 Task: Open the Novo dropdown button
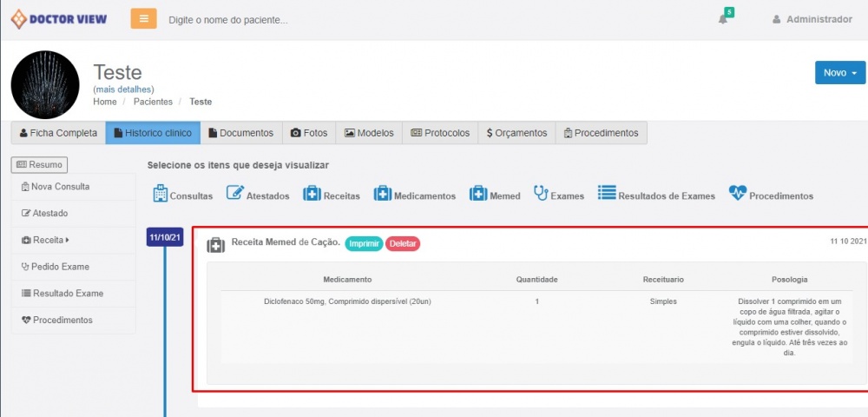[x=839, y=73]
